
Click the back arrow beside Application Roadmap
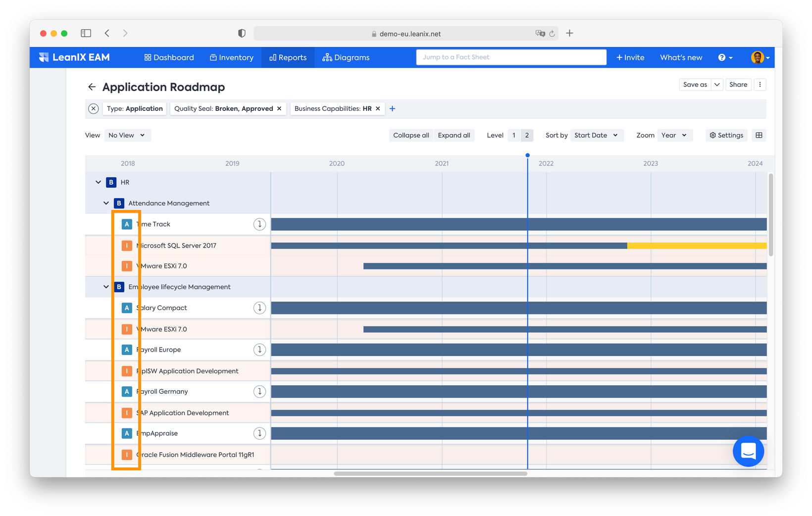pyautogui.click(x=92, y=87)
